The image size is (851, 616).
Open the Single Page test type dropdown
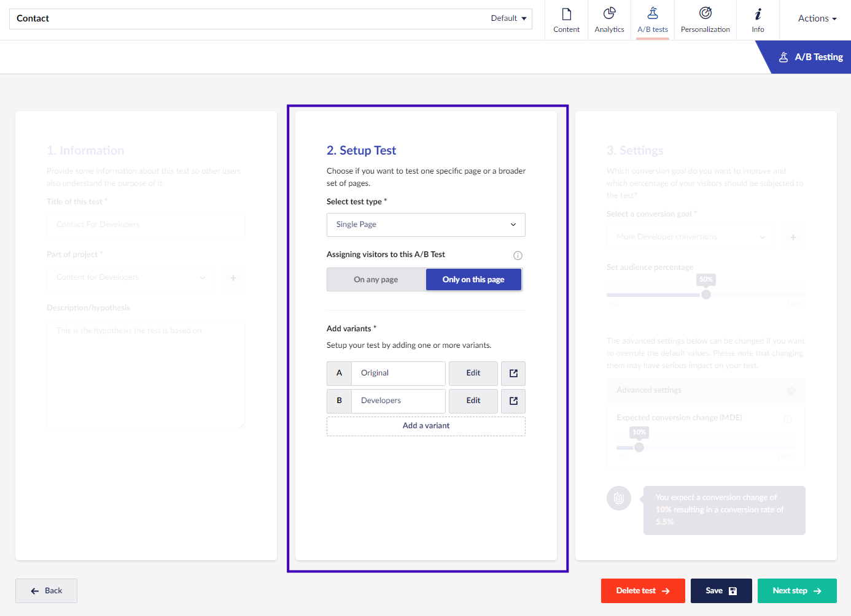pyautogui.click(x=425, y=225)
